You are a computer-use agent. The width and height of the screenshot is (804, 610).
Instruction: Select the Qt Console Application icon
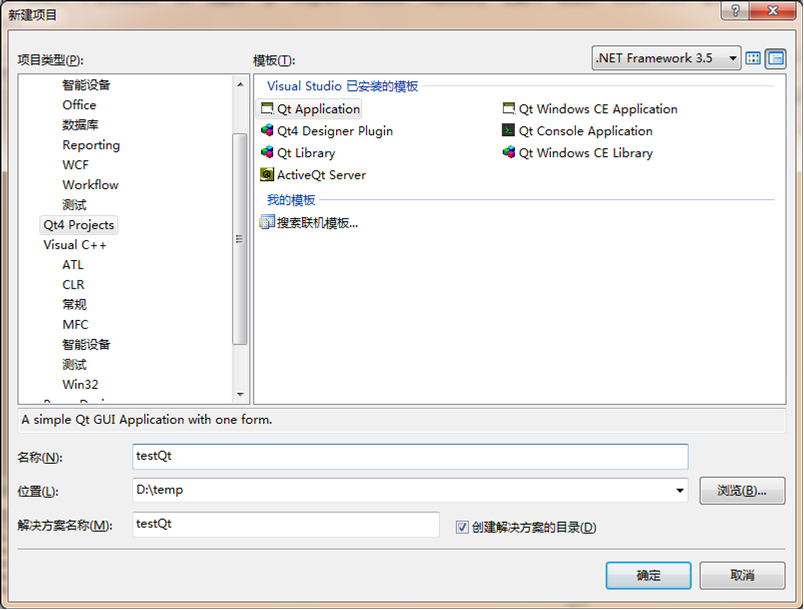(509, 131)
